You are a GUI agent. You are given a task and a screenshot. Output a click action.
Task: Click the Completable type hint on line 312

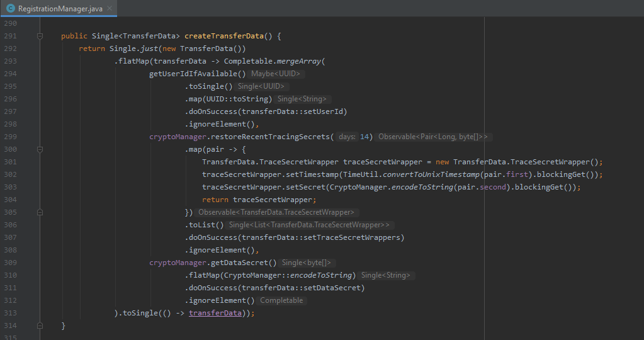[281, 300]
